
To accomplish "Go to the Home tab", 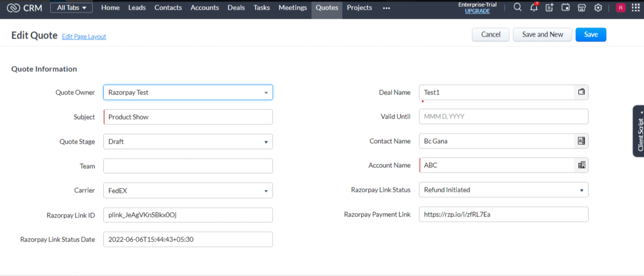I will 110,8.
